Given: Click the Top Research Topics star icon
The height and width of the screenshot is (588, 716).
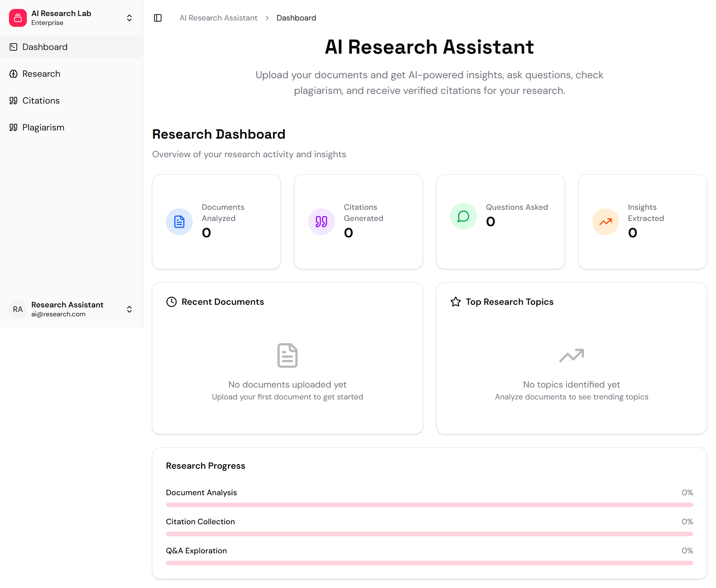Looking at the screenshot, I should coord(456,302).
